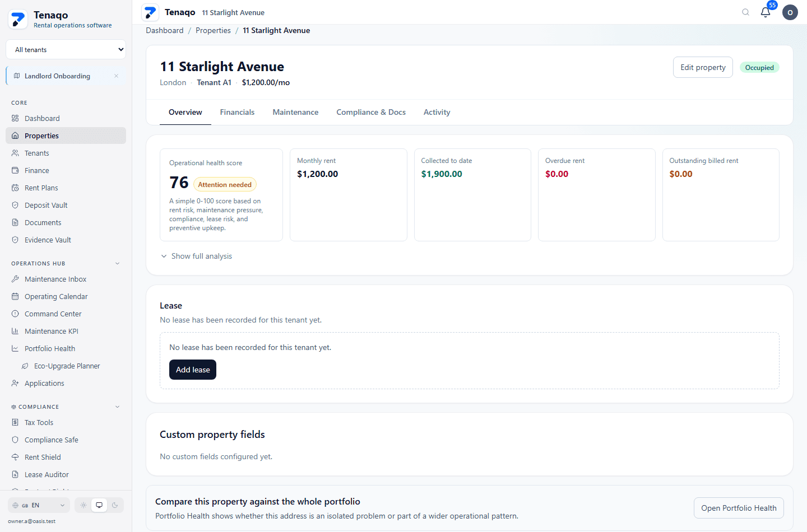Select the Overview tab
The width and height of the screenshot is (807, 532).
(185, 112)
